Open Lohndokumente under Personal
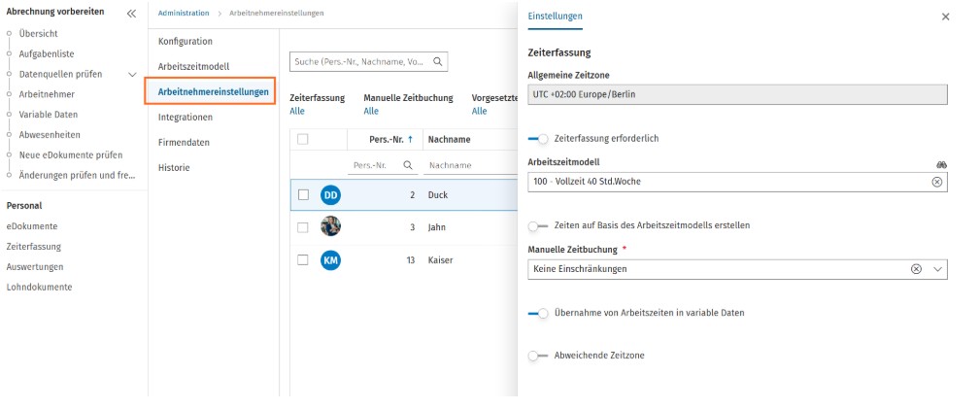Screen dimensions: 980x409 40,287
